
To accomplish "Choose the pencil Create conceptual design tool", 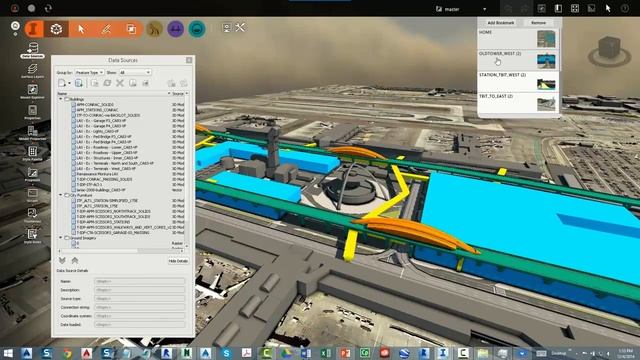I will (x=106, y=29).
